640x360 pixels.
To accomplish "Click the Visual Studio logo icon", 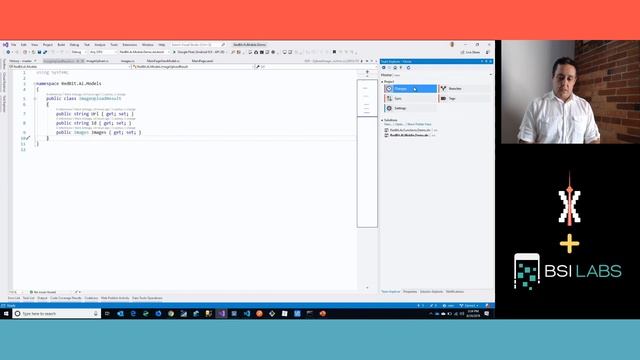I will (x=6, y=44).
